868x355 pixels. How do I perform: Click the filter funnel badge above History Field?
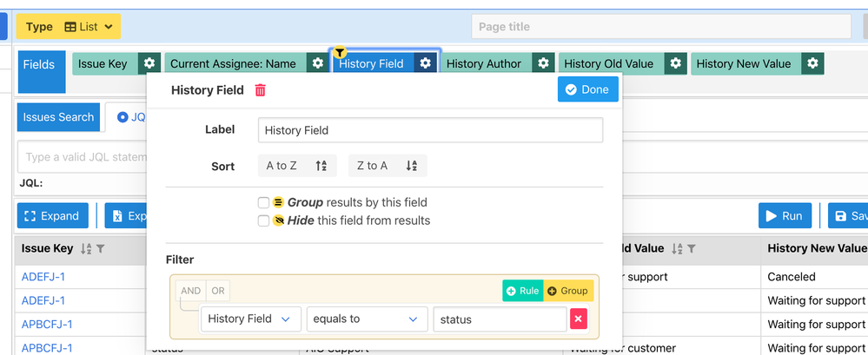pos(341,53)
